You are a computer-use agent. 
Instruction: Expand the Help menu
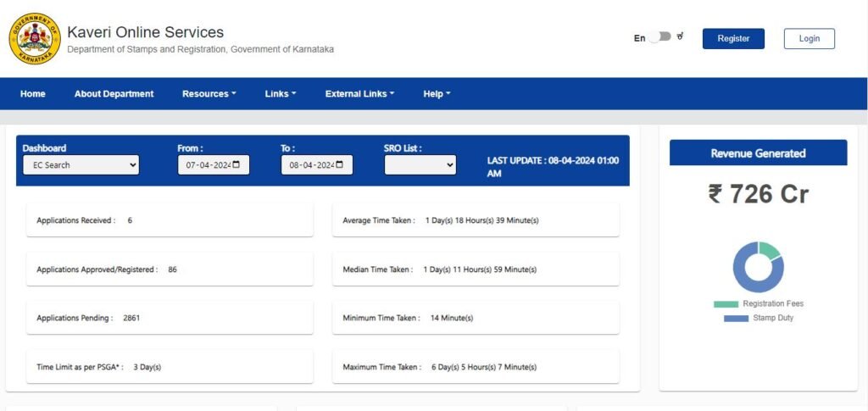[x=437, y=94]
